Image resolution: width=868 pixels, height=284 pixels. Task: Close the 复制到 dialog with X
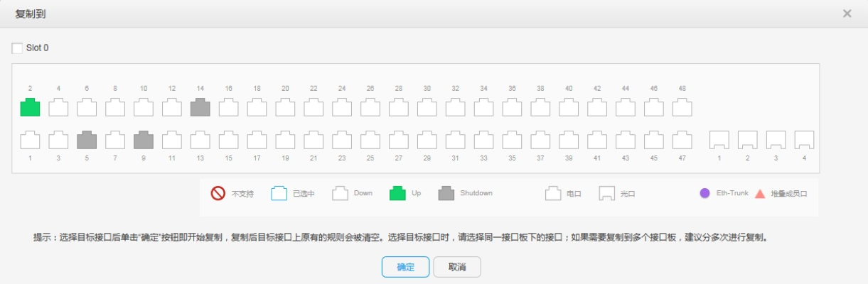847,13
